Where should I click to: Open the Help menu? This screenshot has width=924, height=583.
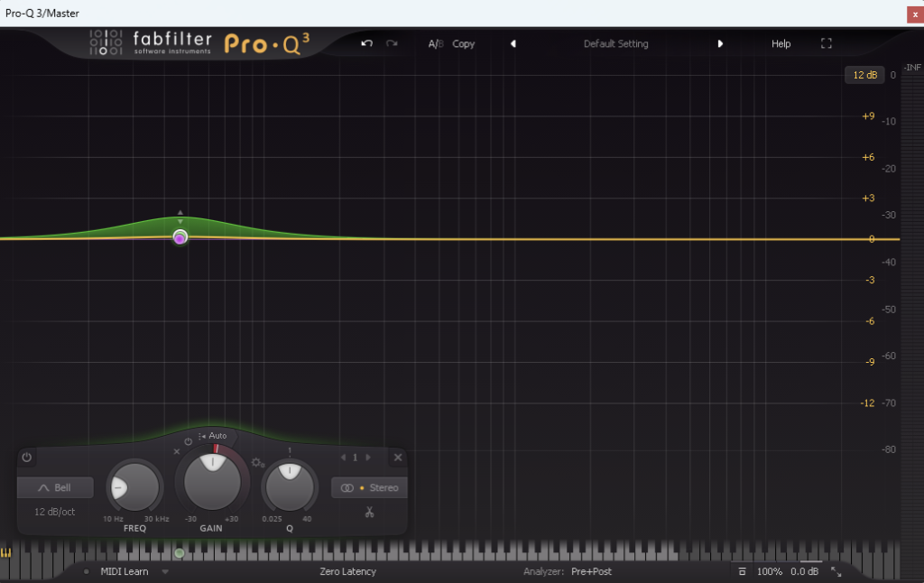coord(781,43)
